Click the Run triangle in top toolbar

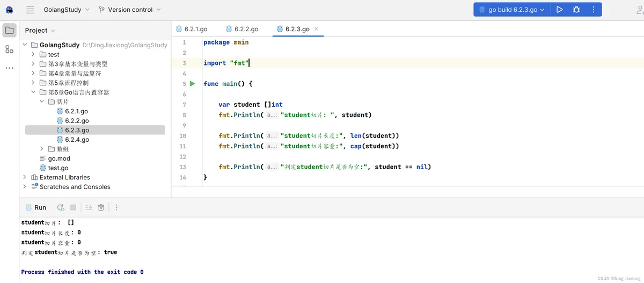click(x=559, y=10)
